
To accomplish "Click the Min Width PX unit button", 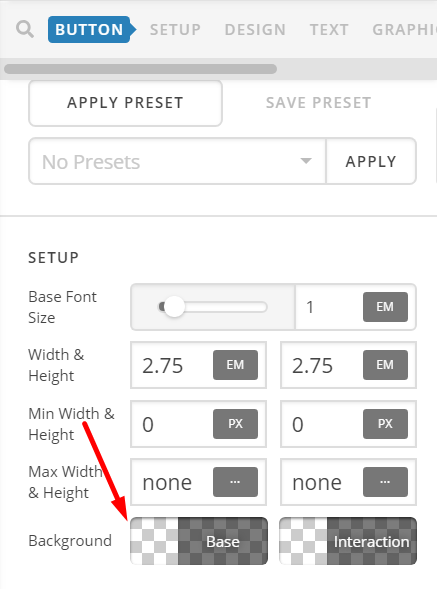I will tap(235, 424).
